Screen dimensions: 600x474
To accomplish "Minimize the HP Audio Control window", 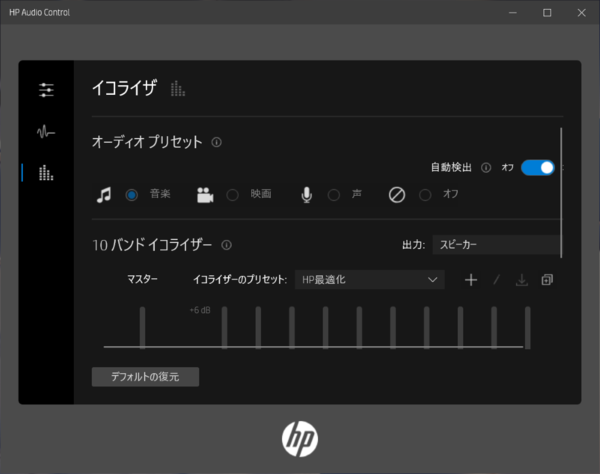I will [x=513, y=13].
